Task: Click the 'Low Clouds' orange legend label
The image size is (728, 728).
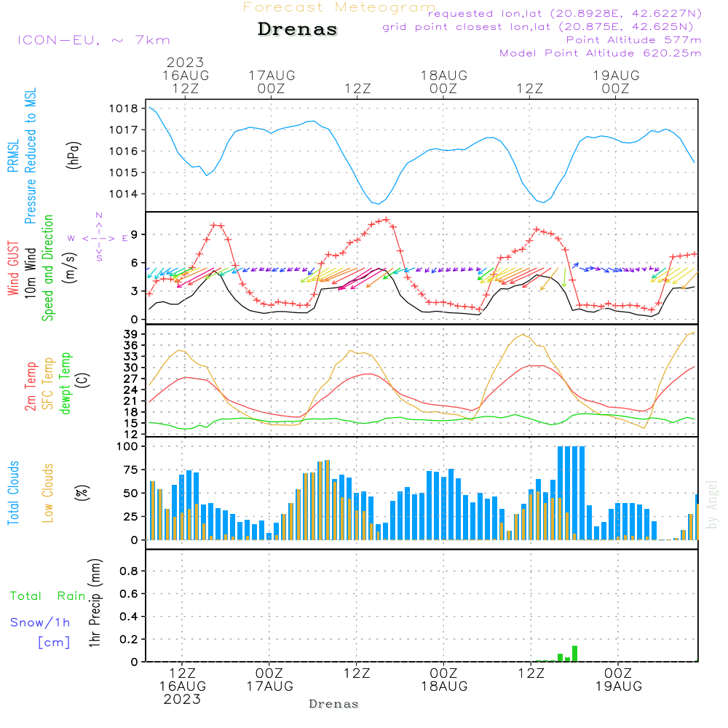Action: (x=47, y=493)
